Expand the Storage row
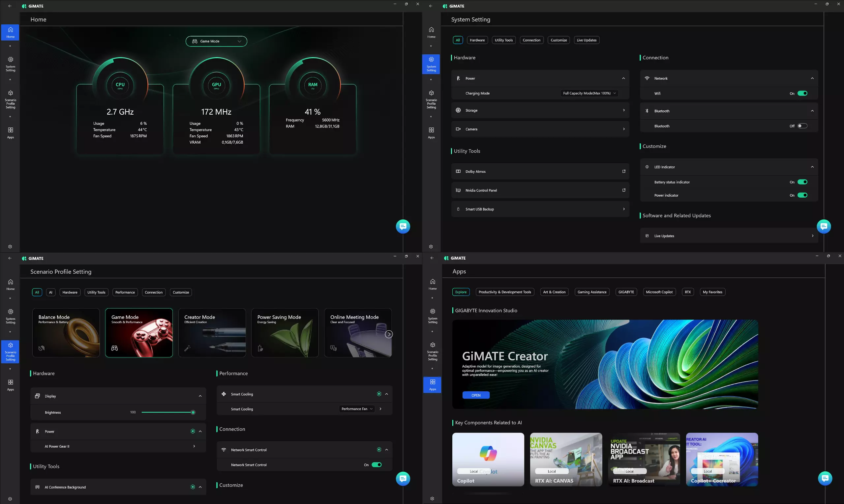The width and height of the screenshot is (844, 504). point(540,110)
